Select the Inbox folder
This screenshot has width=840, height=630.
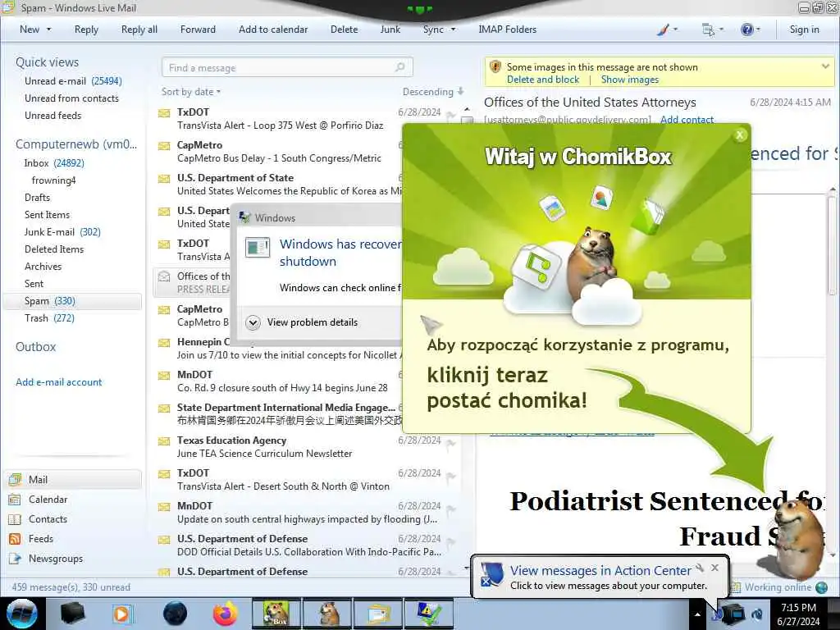[53, 163]
